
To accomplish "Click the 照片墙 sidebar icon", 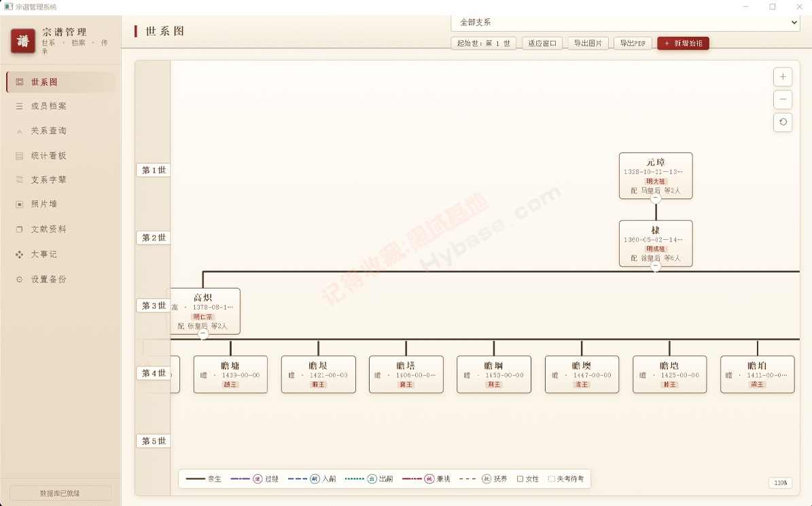I will click(x=20, y=204).
